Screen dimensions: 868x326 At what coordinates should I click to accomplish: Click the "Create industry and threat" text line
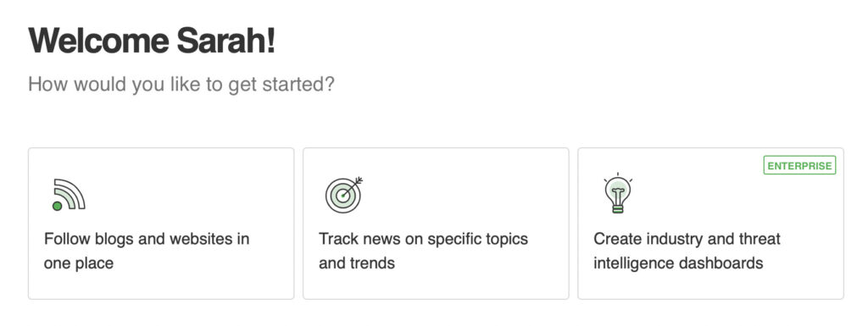pos(687,239)
